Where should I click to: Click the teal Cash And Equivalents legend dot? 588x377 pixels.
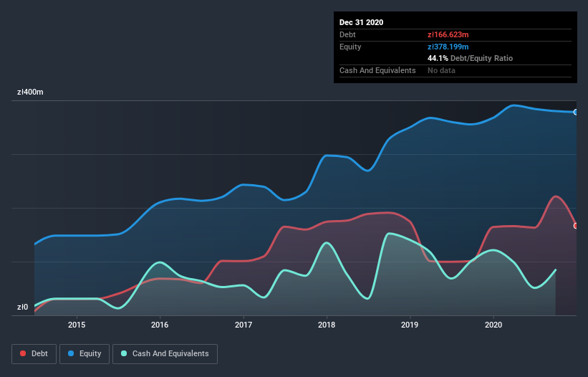124,353
